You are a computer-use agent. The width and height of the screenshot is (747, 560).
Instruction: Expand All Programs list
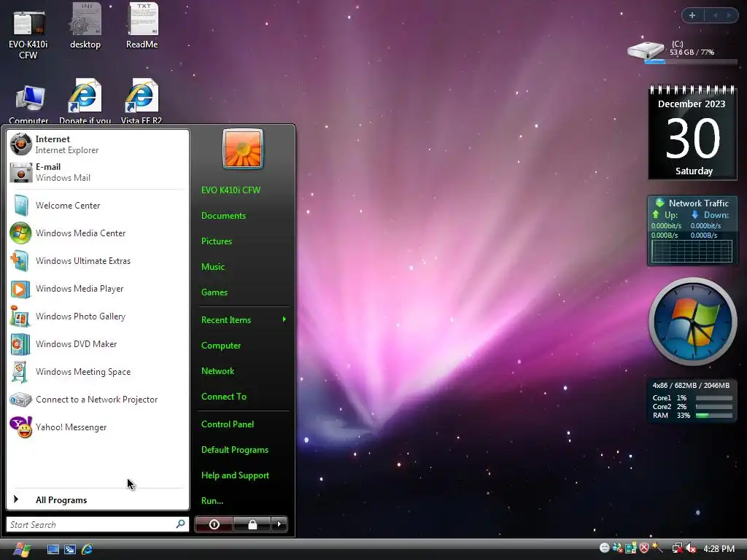[x=98, y=499]
